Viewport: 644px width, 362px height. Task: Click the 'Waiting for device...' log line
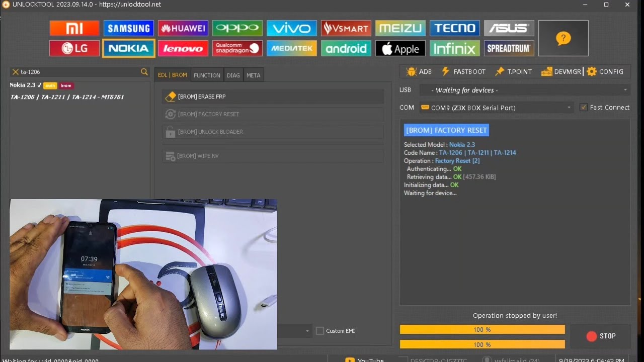[x=430, y=193]
